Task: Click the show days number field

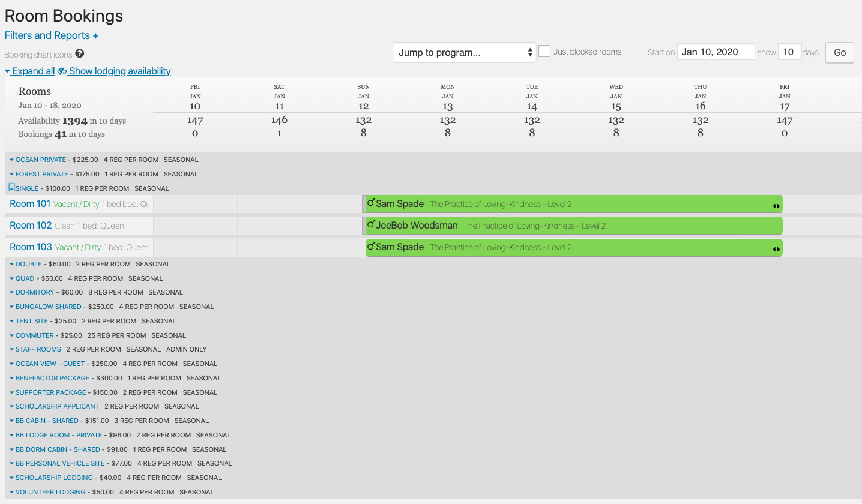Action: click(x=789, y=52)
